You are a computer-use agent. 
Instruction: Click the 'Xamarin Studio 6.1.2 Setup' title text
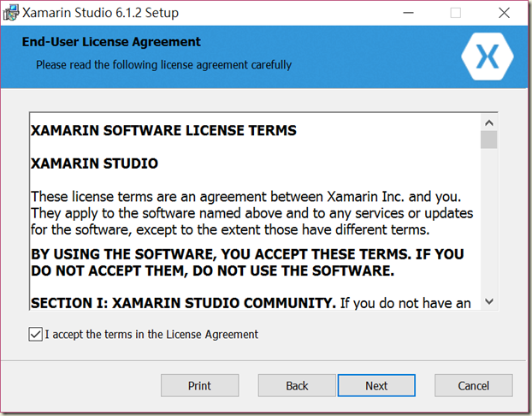click(100, 13)
